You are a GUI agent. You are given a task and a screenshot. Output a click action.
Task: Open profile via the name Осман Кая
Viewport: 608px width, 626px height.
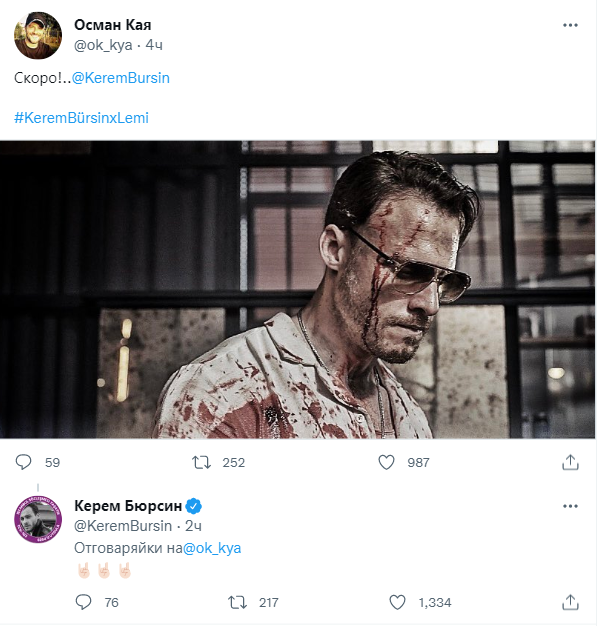pos(113,24)
